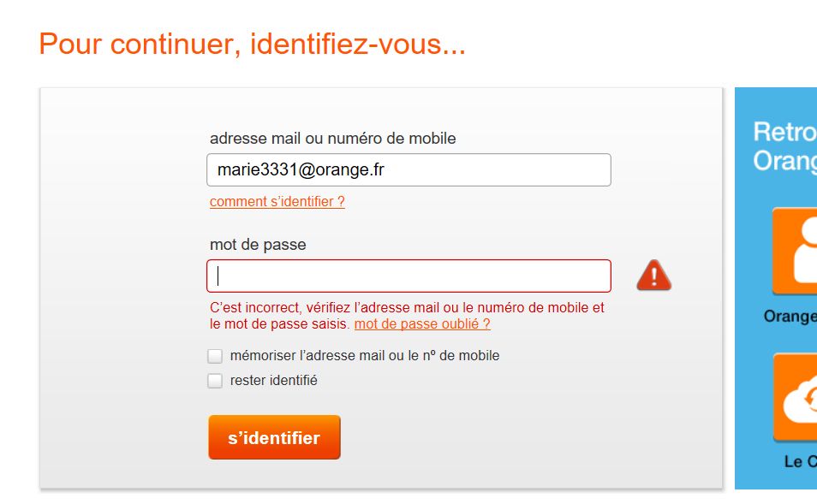Follow the mot de passe oublié ? link
The height and width of the screenshot is (504, 817).
(x=422, y=324)
